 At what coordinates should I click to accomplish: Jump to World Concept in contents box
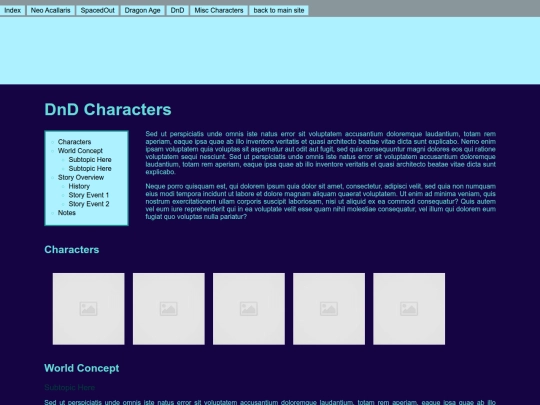tap(80, 151)
